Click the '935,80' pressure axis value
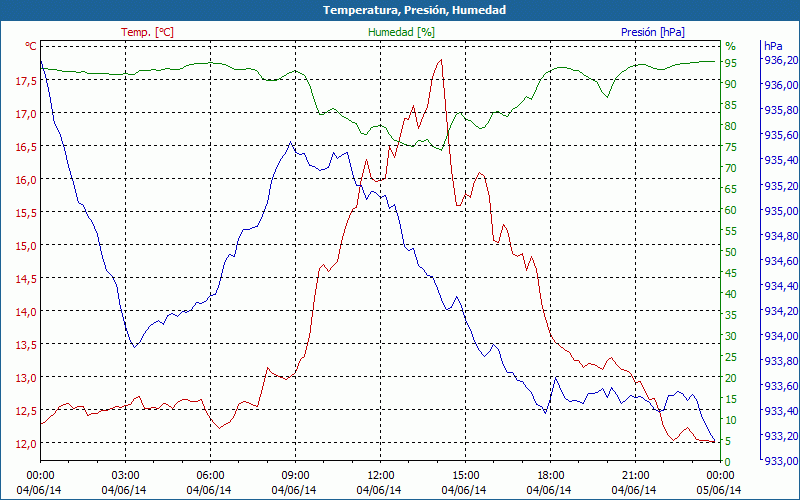Image resolution: width=800 pixels, height=500 pixels. point(780,110)
